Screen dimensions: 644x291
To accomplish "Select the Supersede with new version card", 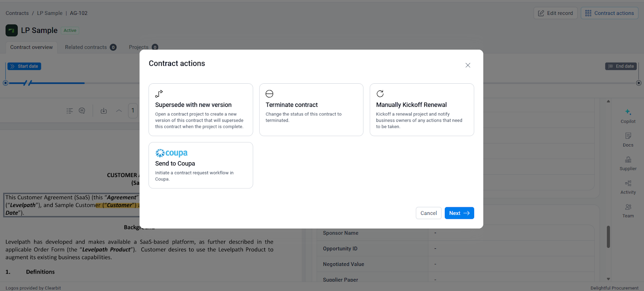I will pos(200,109).
